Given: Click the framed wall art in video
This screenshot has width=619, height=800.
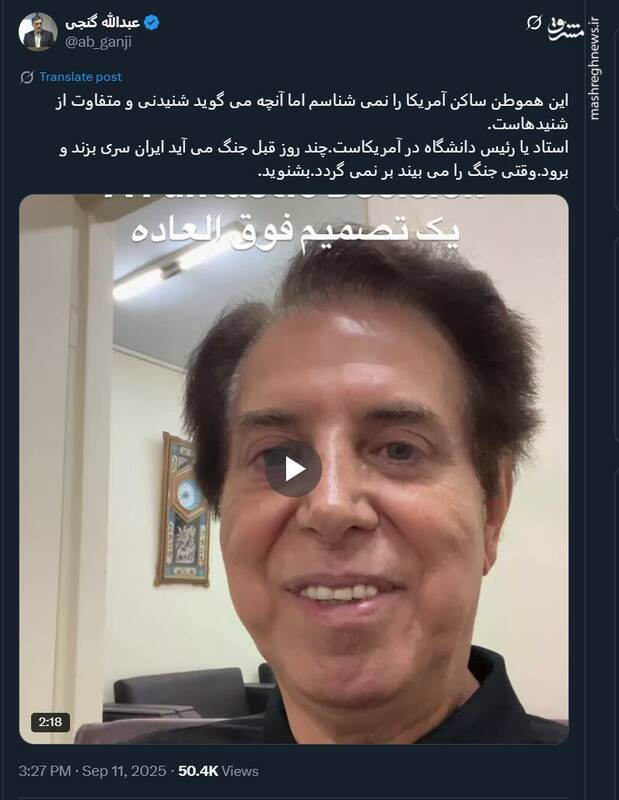Looking at the screenshot, I should [183, 509].
